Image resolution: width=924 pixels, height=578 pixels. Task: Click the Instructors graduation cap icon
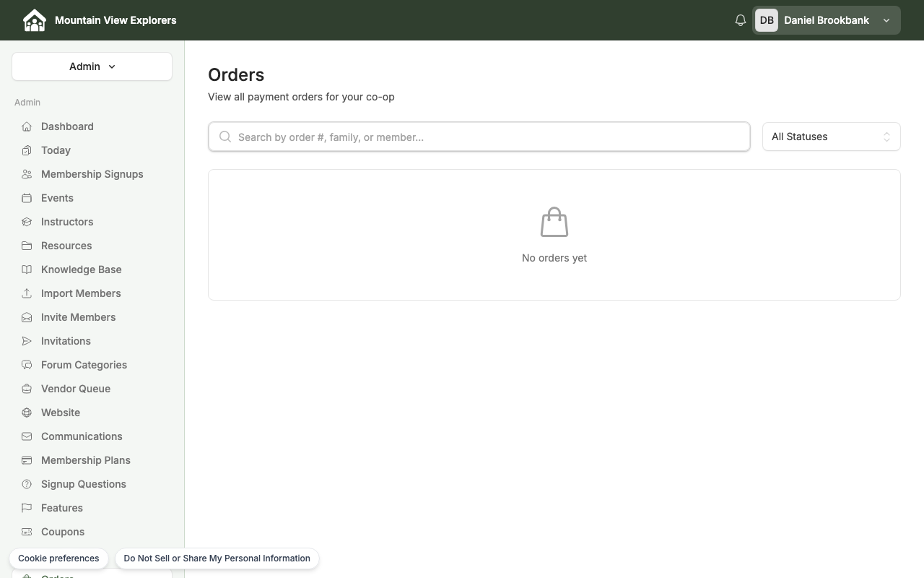(x=27, y=222)
